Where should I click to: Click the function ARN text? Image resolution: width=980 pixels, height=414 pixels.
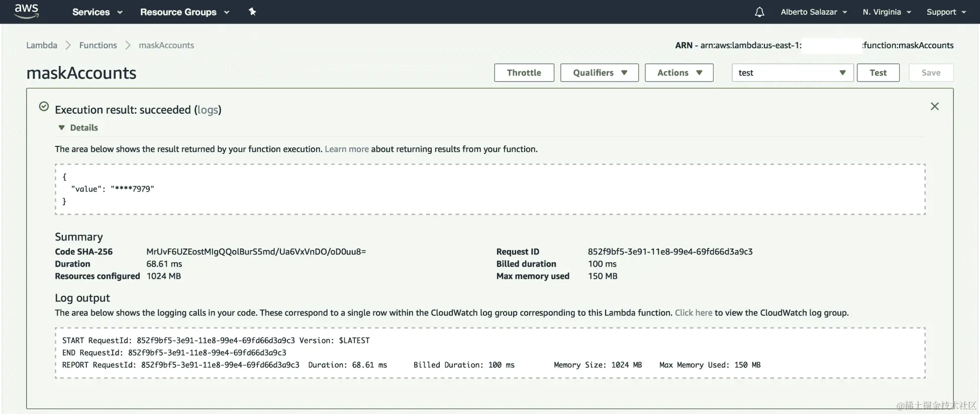point(814,45)
